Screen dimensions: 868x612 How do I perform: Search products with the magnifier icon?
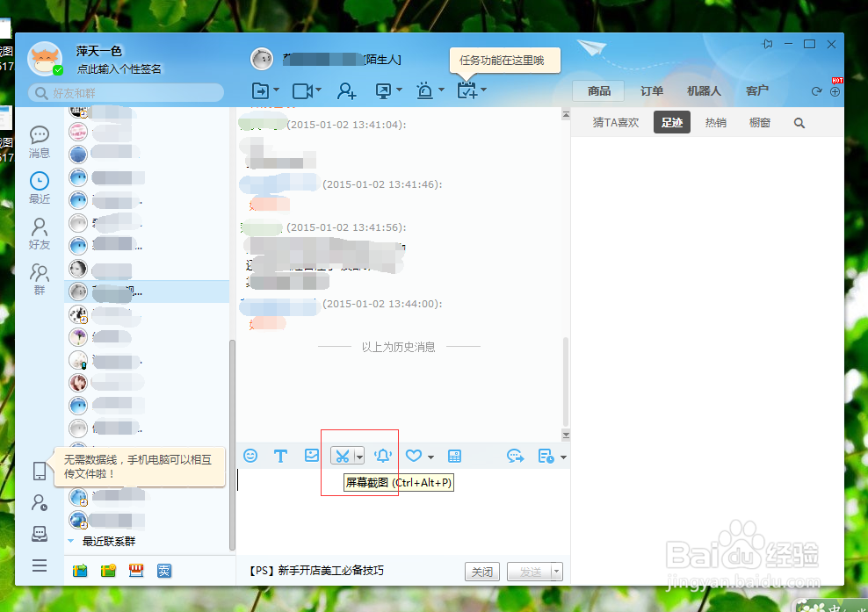click(799, 123)
